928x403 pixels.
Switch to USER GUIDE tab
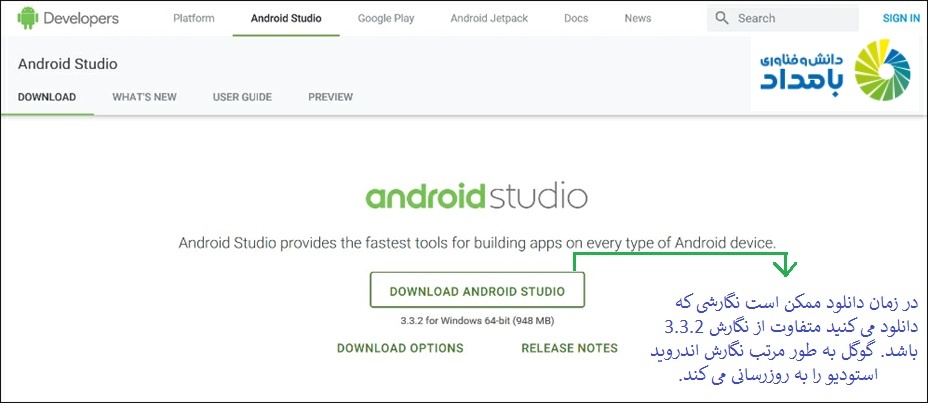[x=242, y=97]
